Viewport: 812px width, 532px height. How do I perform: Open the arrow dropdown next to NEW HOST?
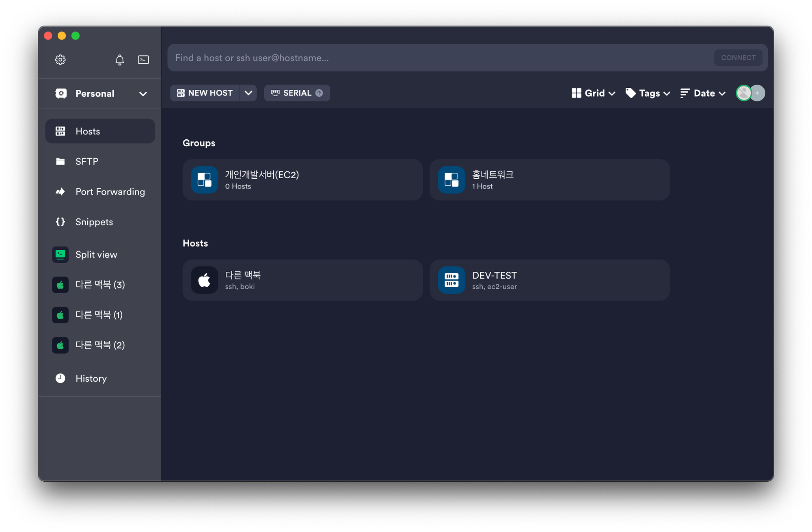coord(248,93)
